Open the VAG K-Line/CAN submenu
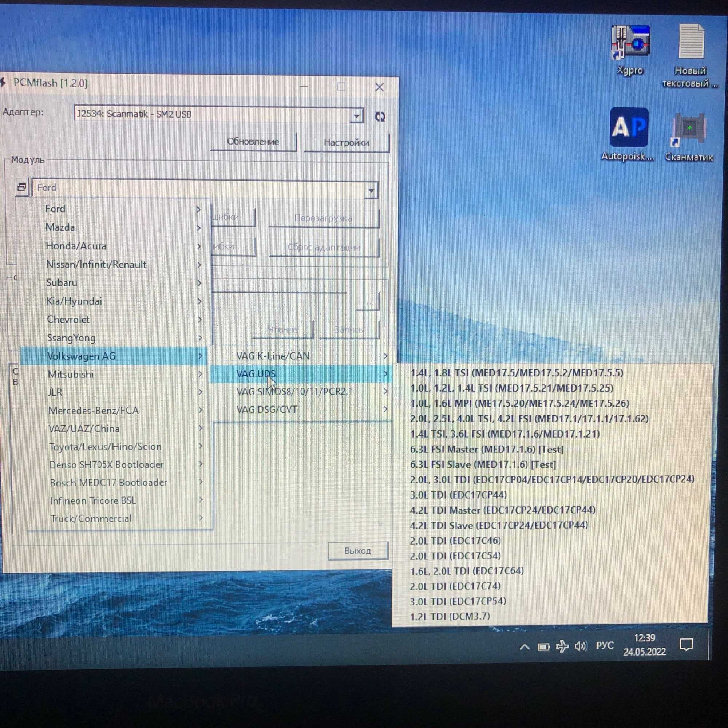Image resolution: width=728 pixels, height=728 pixels. tap(301, 356)
